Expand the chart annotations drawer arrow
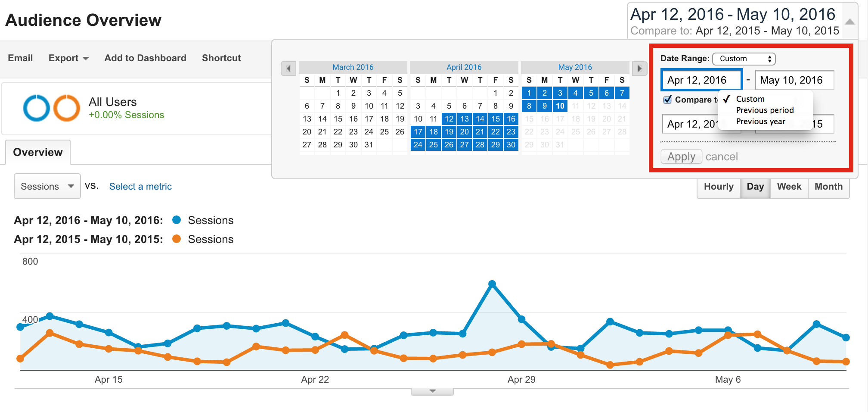 (x=432, y=391)
